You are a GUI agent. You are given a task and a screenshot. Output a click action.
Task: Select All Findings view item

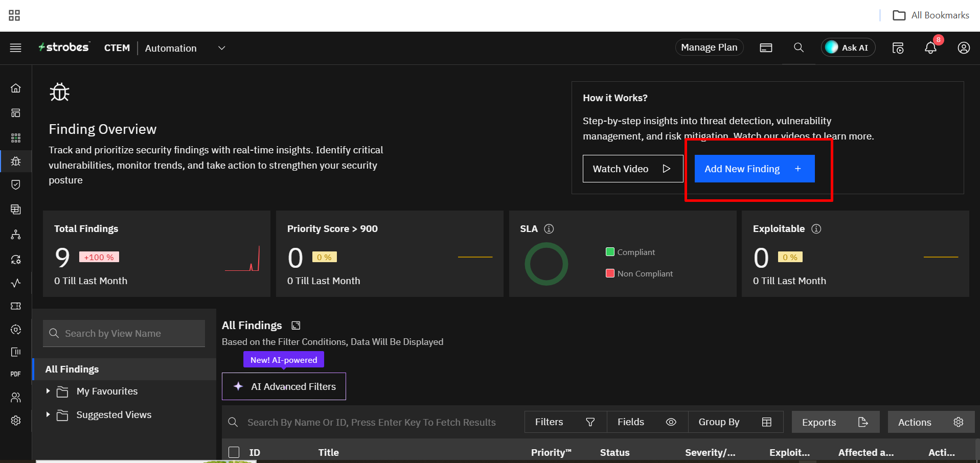(72, 369)
